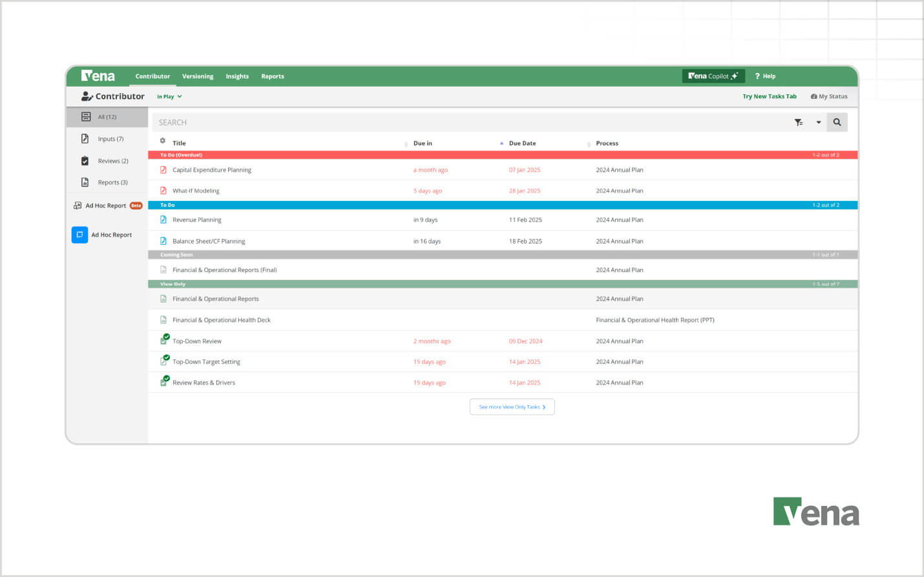Viewport: 924px width, 577px height.
Task: Open the In Play status dropdown
Action: tap(169, 96)
